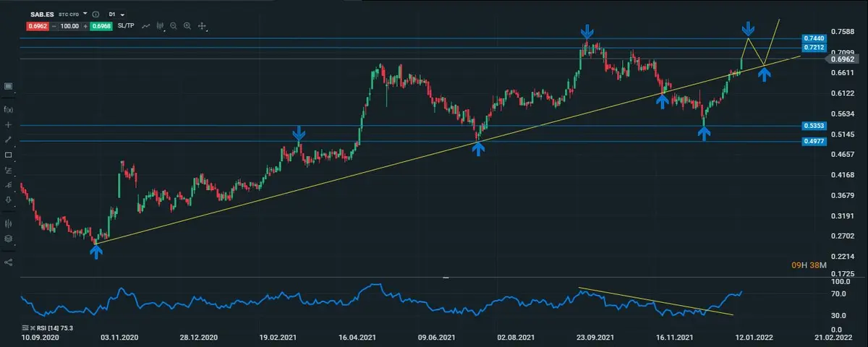Click the green buy price 0.6968
The width and height of the screenshot is (868, 347).
[x=102, y=26]
